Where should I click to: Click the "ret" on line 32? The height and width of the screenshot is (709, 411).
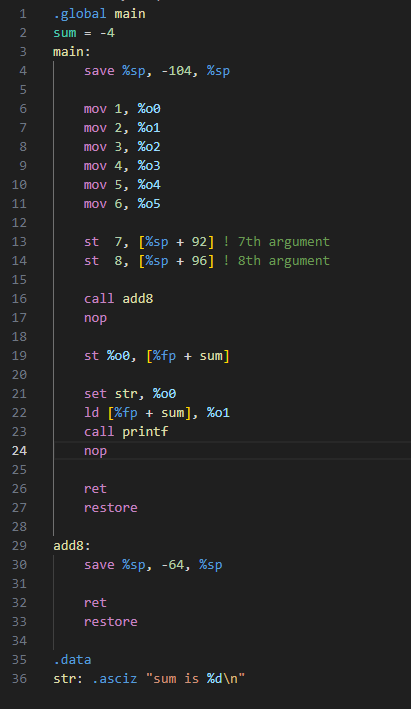point(95,603)
